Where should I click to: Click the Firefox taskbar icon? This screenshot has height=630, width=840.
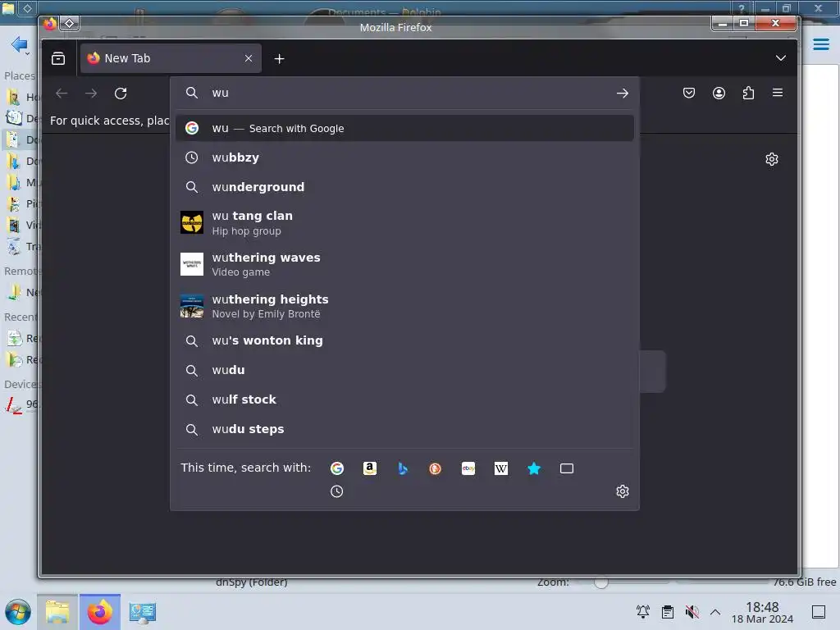click(x=99, y=612)
